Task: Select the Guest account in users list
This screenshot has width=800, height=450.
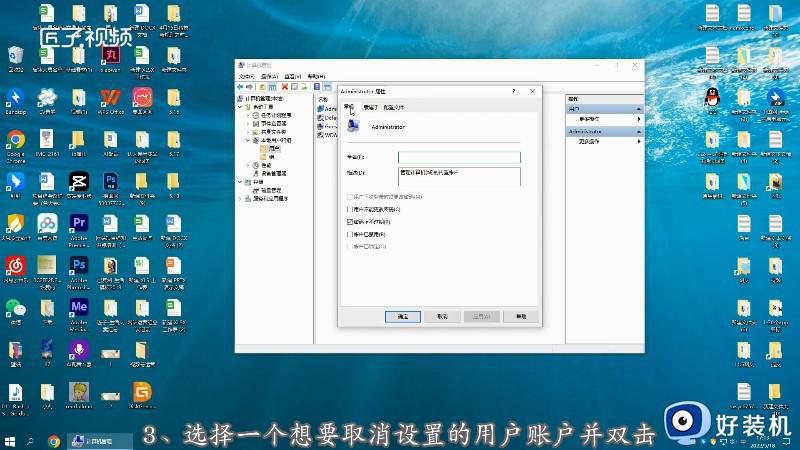Action: 327,126
